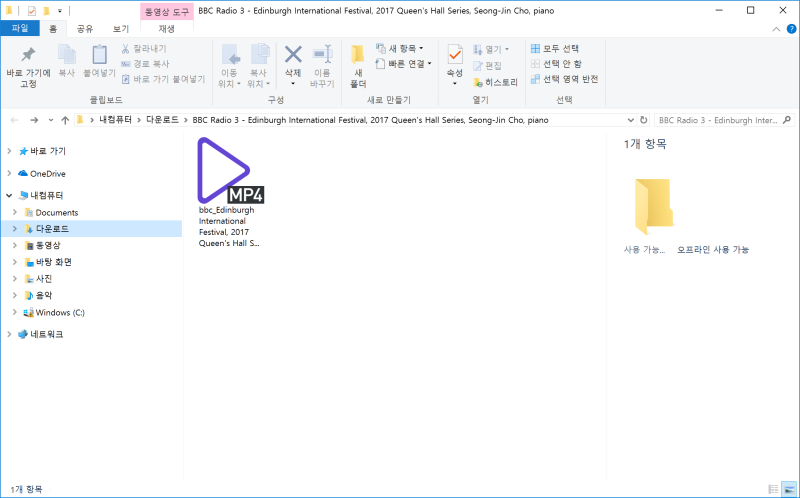This screenshot has height=498, width=800.
Task: Open 속성 dropdown arrow
Action: [455, 84]
